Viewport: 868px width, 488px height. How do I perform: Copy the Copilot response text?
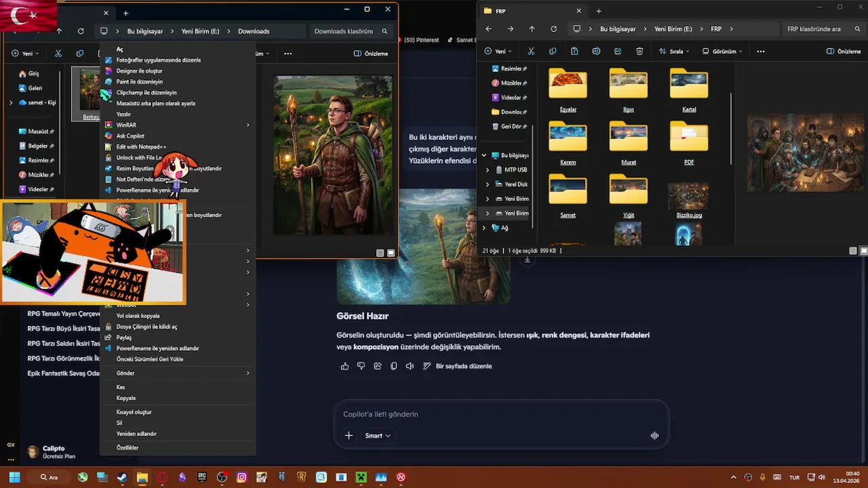[x=394, y=366]
